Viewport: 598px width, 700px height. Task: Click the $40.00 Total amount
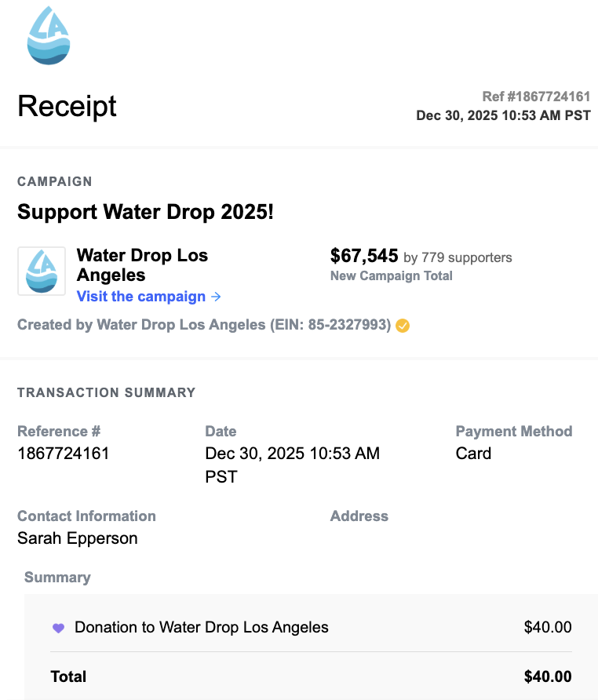click(x=548, y=676)
